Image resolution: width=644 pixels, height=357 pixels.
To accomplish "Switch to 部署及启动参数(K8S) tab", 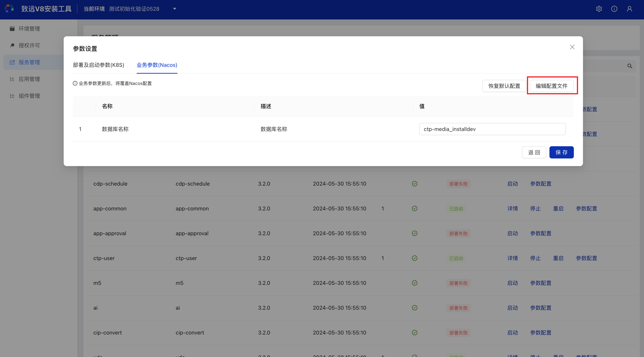I will pyautogui.click(x=99, y=65).
